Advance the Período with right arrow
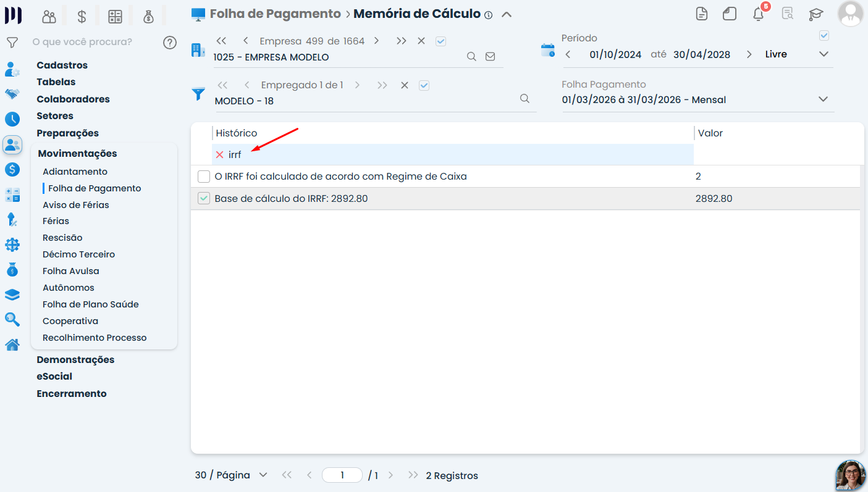The image size is (868, 492). coord(749,54)
